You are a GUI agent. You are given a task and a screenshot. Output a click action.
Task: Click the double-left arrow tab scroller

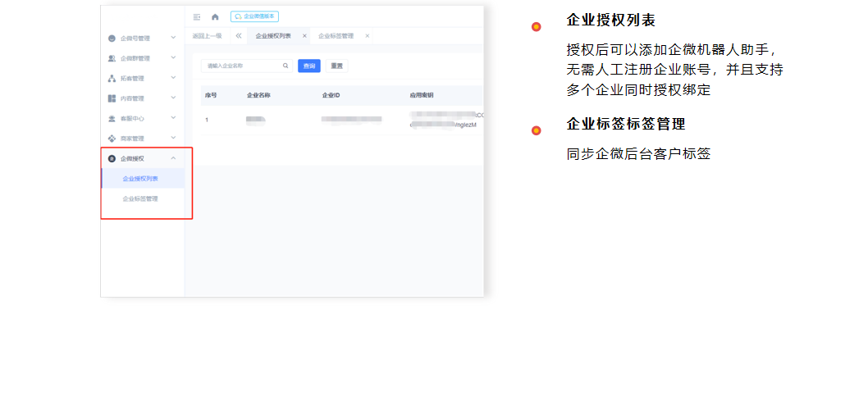pos(239,36)
